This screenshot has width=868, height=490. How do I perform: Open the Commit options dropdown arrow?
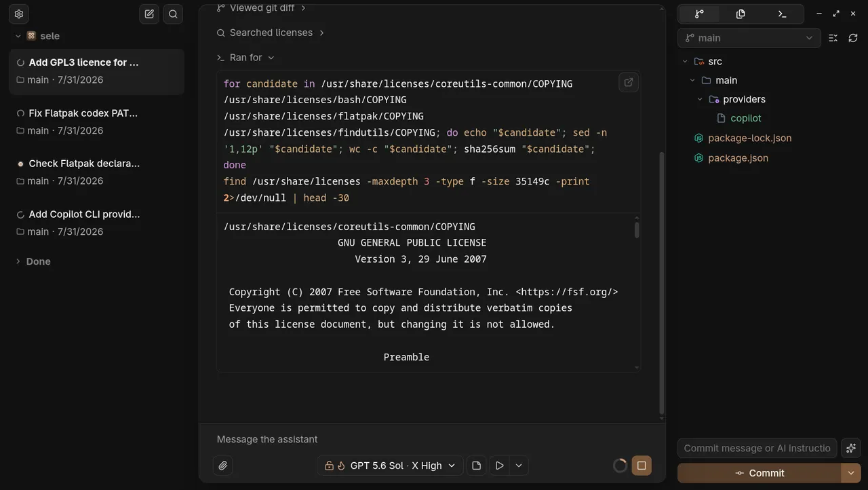click(851, 473)
